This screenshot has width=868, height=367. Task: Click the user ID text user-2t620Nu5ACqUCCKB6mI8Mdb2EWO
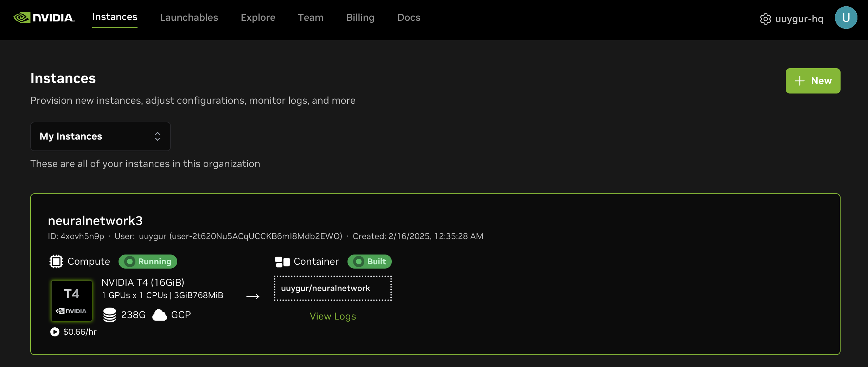[x=256, y=236]
